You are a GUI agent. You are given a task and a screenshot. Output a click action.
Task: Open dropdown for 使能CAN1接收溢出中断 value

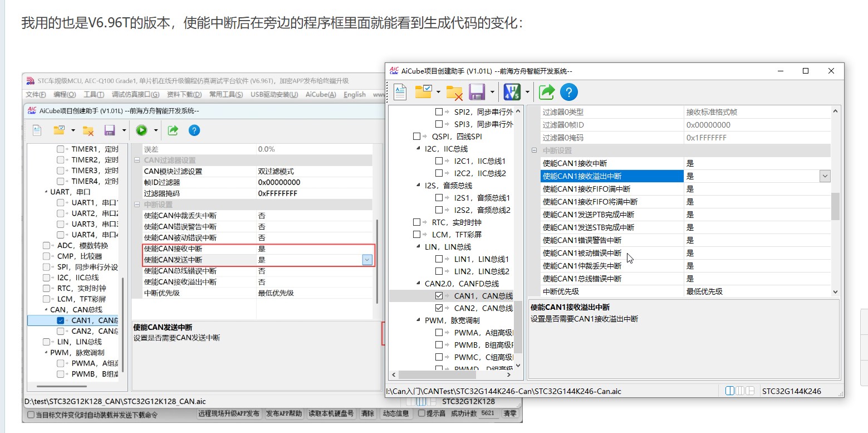coord(825,176)
